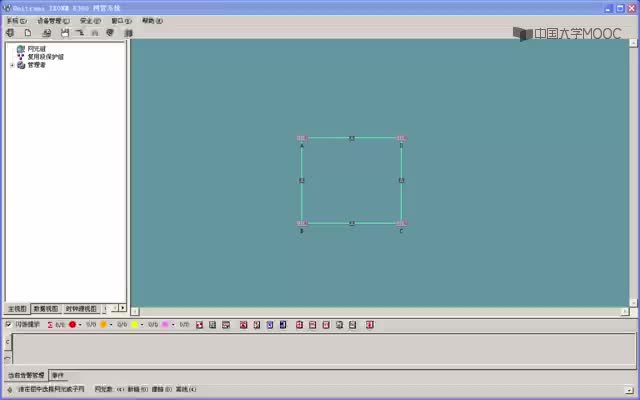640x400 pixels.
Task: Click the dark shield-like toolbar icon
Action: point(110,33)
